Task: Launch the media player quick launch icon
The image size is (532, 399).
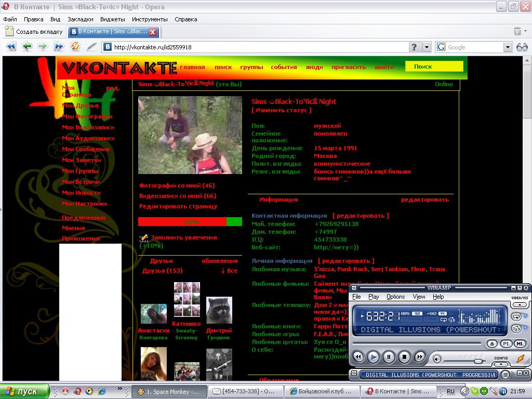Action: pos(89,391)
